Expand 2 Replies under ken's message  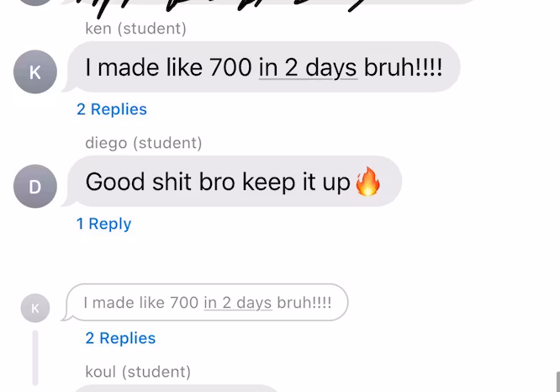pyautogui.click(x=112, y=109)
